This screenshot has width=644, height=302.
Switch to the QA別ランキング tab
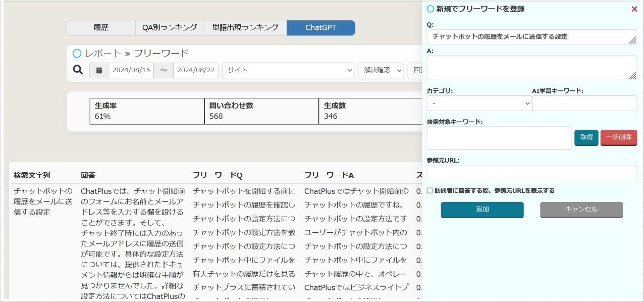click(x=170, y=28)
